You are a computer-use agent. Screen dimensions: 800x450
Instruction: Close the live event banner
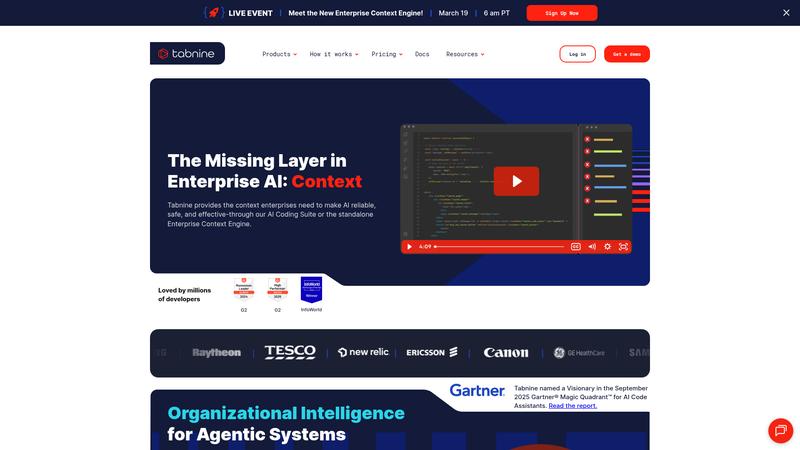click(x=786, y=13)
